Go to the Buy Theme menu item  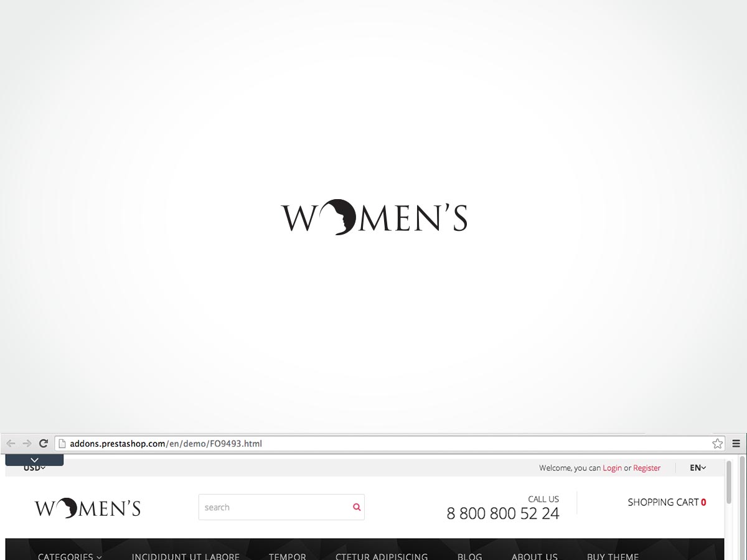coord(613,556)
